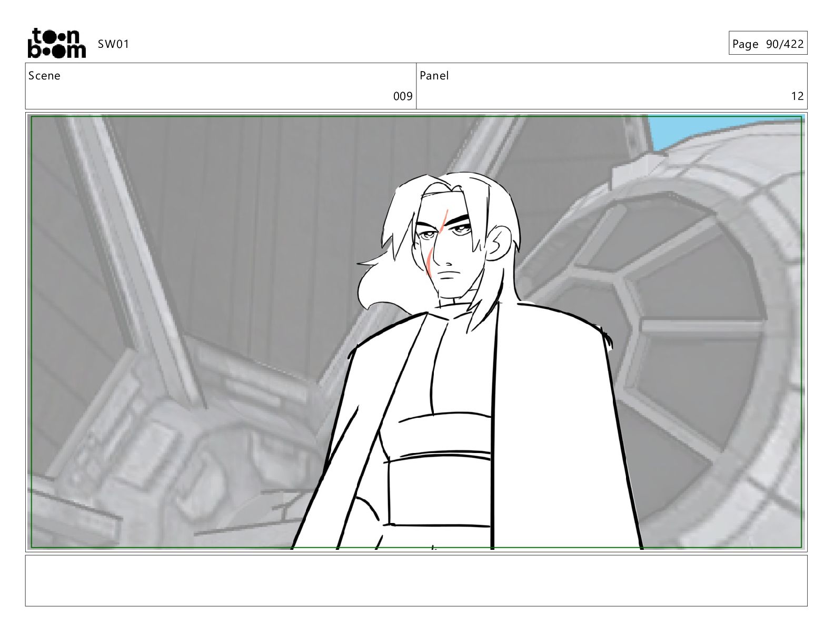Click the Scene label
This screenshot has height=644, width=834.
(x=44, y=76)
